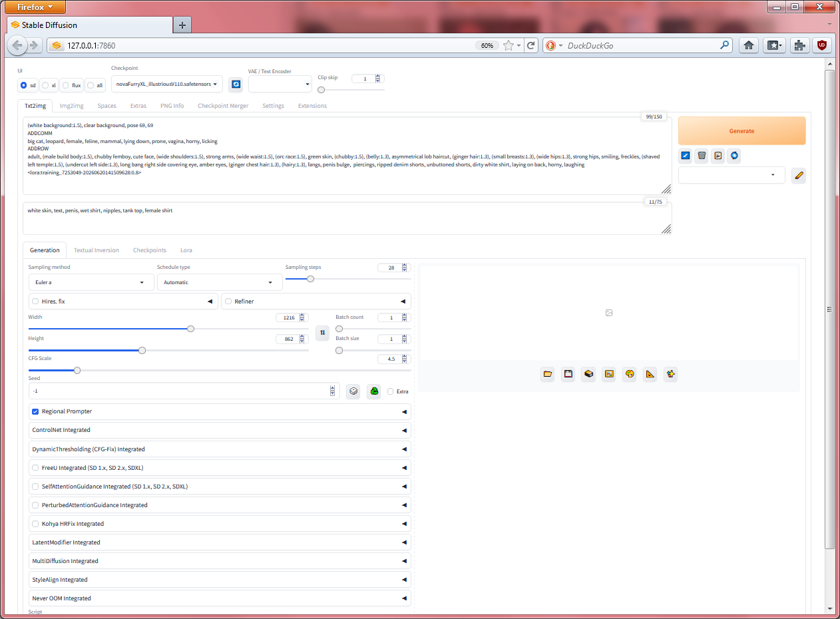Expand the MultiDiffusion Integrated section
This screenshot has width=840, height=619.
click(x=220, y=561)
